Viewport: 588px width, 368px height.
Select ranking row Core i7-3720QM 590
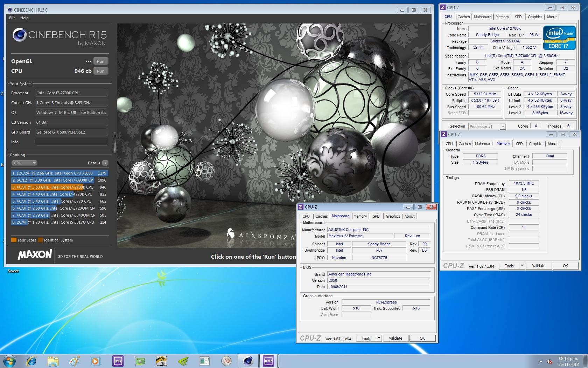(59, 208)
